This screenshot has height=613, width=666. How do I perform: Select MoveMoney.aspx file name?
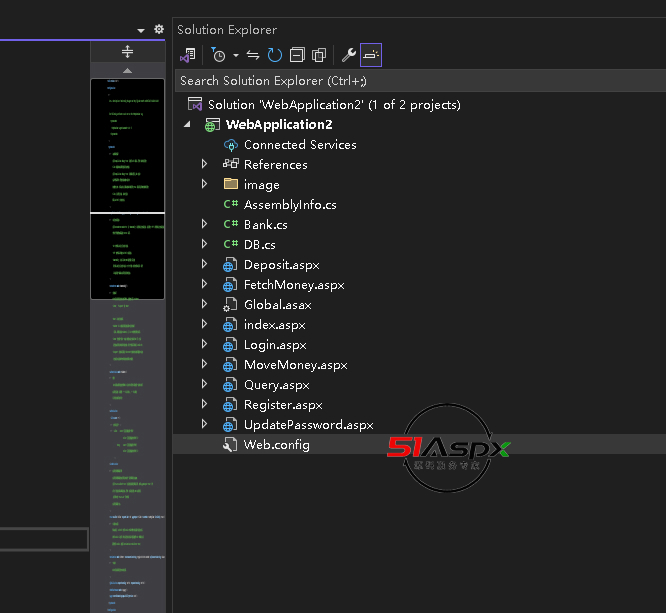296,365
